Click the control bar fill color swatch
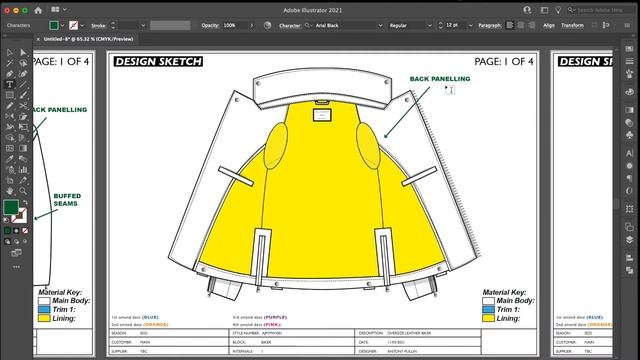640x360 pixels. [54, 25]
